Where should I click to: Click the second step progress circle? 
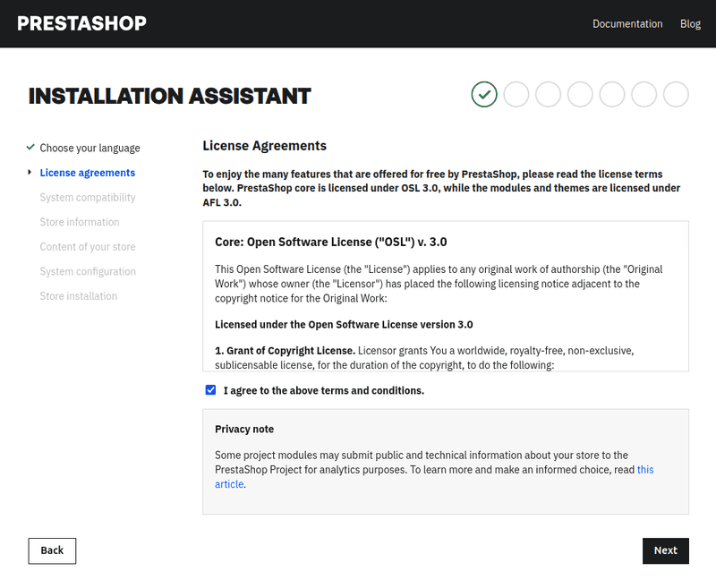point(516,94)
